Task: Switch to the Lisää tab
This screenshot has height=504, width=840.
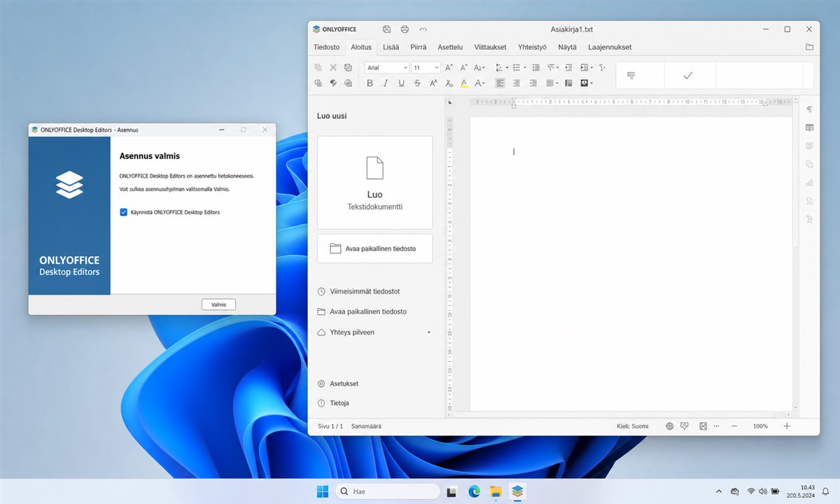Action: [x=391, y=47]
